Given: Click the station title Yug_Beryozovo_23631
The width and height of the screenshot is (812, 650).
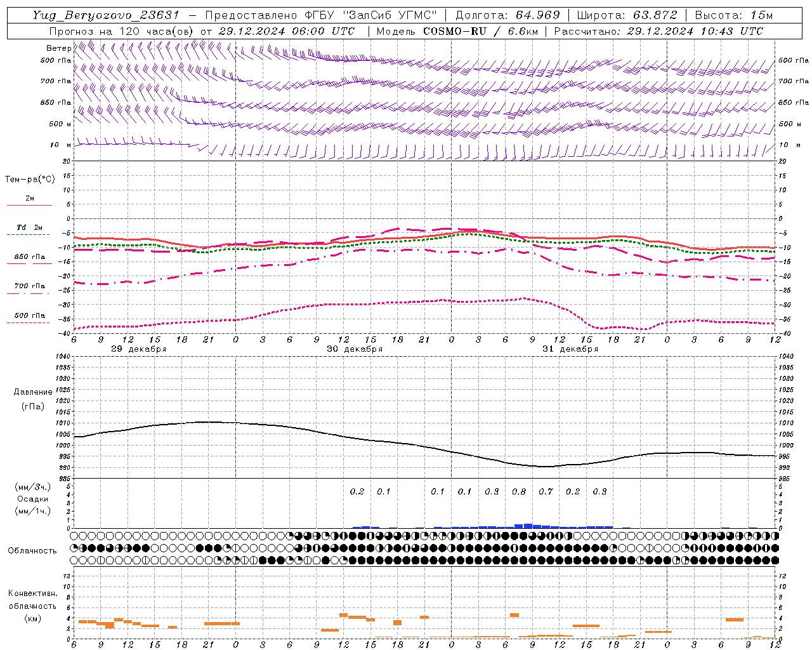Looking at the screenshot, I should pos(106,15).
